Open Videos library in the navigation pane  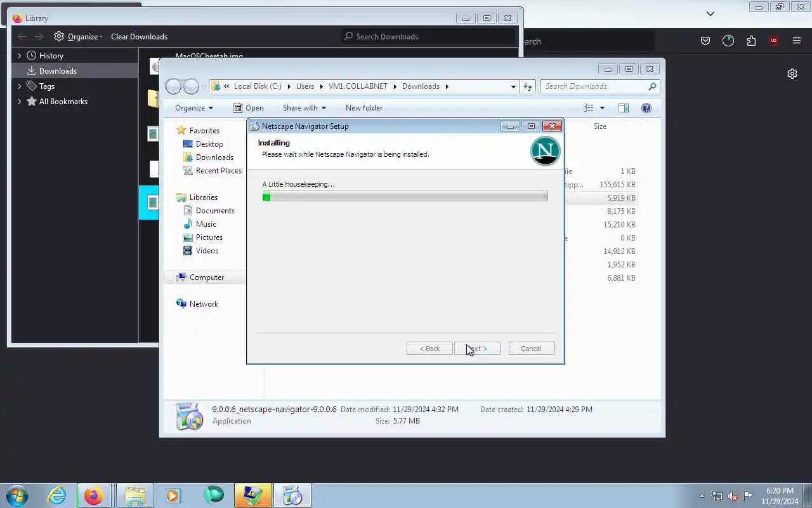point(207,251)
